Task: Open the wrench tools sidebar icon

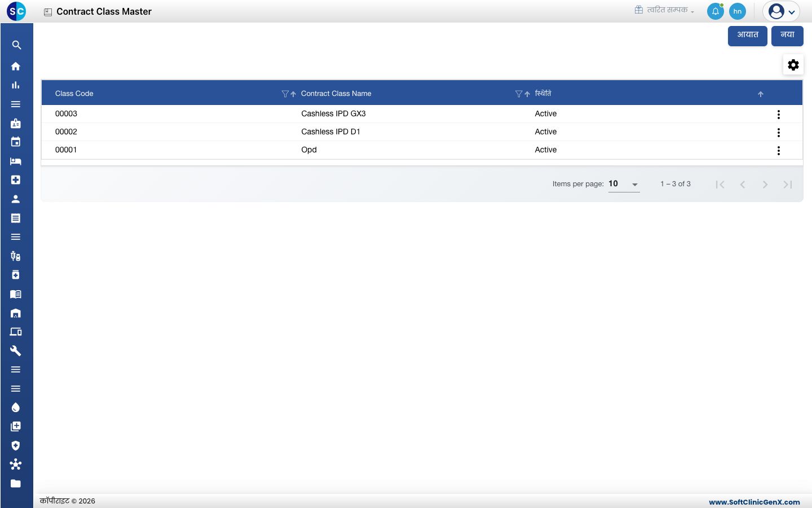Action: pos(16,351)
